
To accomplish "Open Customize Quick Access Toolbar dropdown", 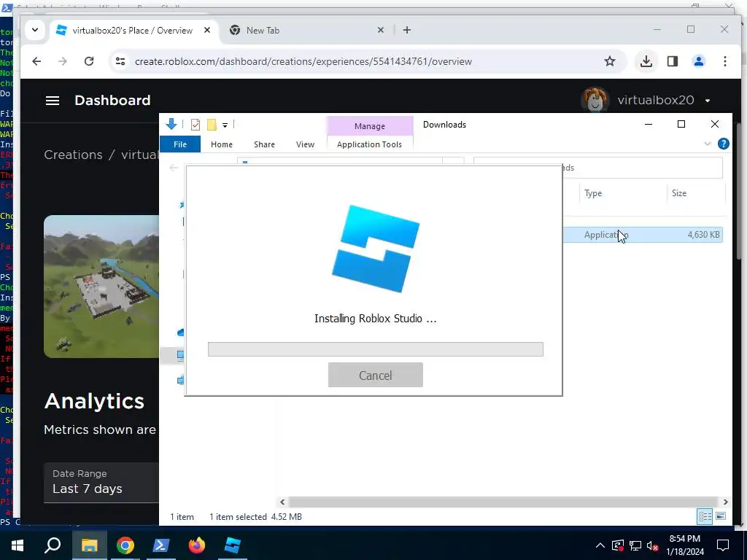I will pyautogui.click(x=225, y=125).
